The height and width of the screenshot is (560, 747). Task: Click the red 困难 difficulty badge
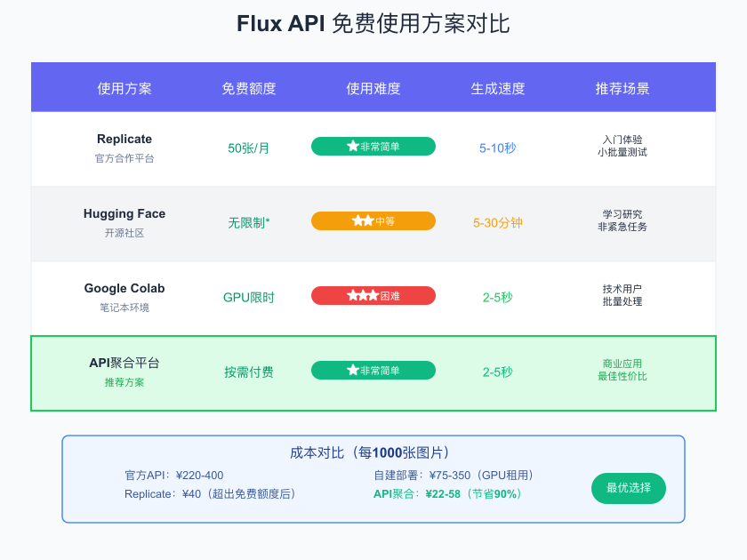(373, 296)
